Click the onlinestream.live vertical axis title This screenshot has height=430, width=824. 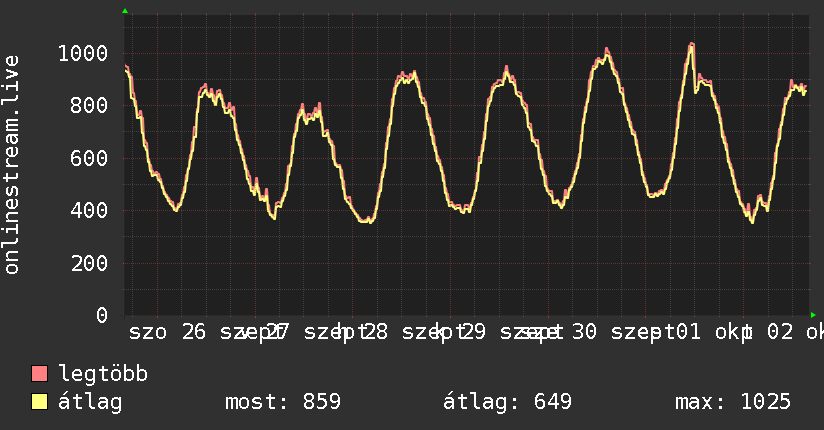click(x=11, y=165)
